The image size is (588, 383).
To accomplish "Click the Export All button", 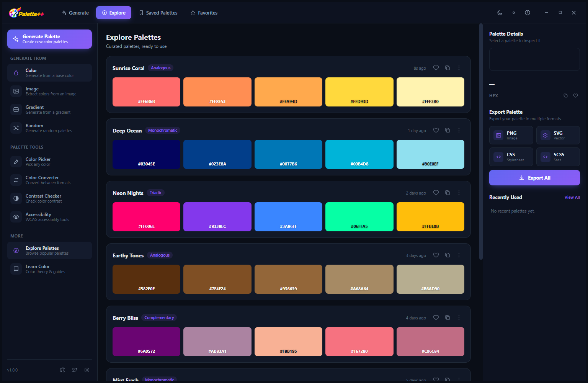I will (534, 178).
